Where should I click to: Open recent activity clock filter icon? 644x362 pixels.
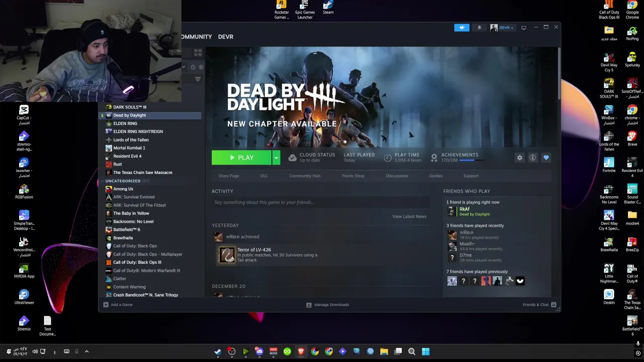[193, 67]
